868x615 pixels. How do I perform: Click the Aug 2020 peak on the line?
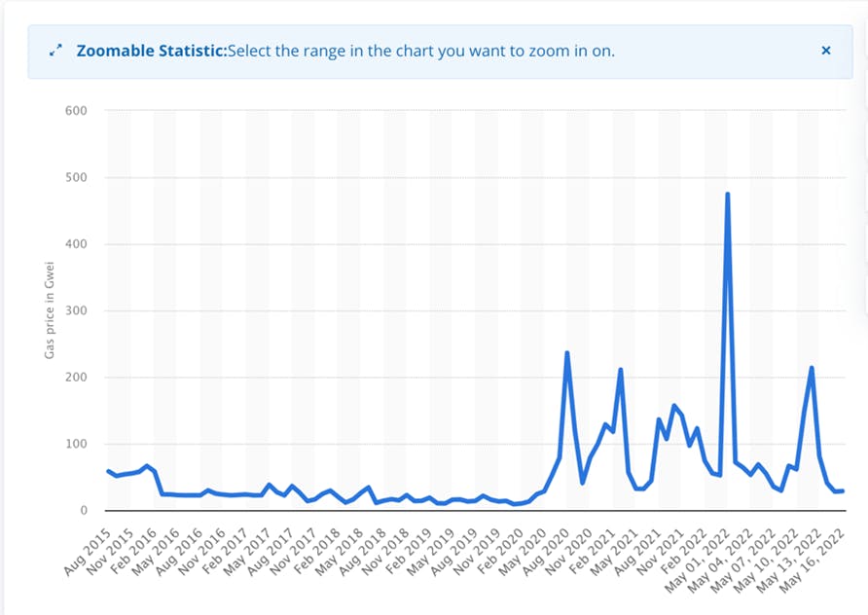567,353
